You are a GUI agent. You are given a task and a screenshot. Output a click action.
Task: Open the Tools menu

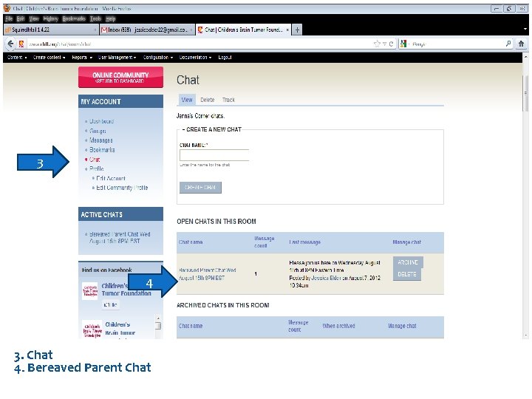click(95, 18)
